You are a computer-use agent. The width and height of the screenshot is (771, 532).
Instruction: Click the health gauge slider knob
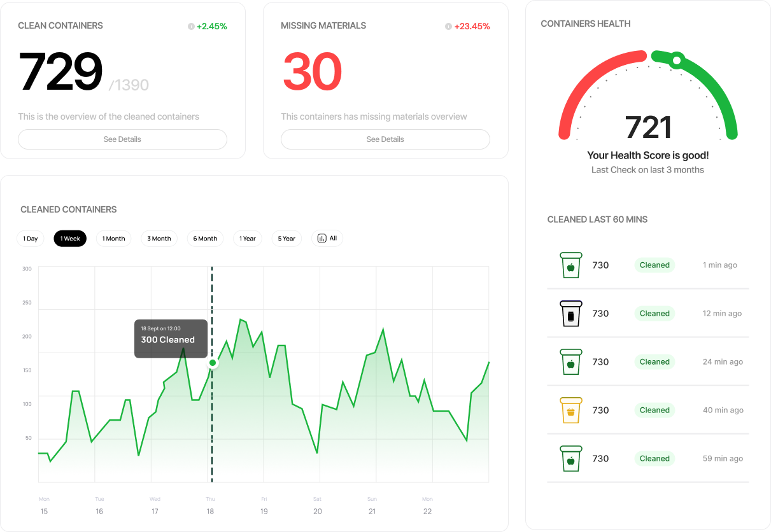tap(677, 60)
